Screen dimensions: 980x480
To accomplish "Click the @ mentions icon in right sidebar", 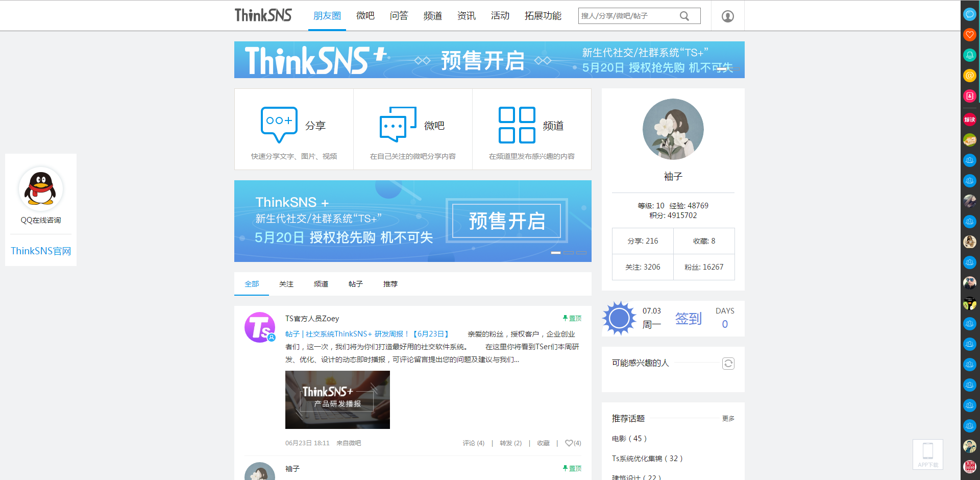I will coord(969,76).
